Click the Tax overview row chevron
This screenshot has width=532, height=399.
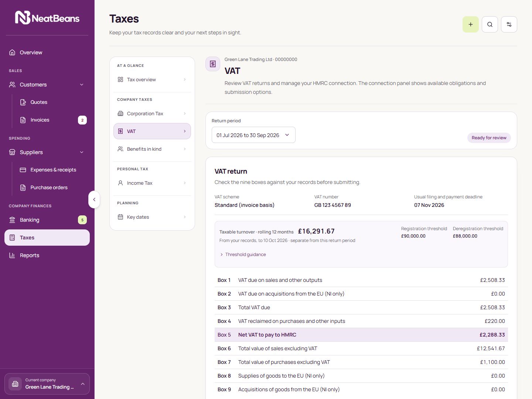click(x=185, y=79)
